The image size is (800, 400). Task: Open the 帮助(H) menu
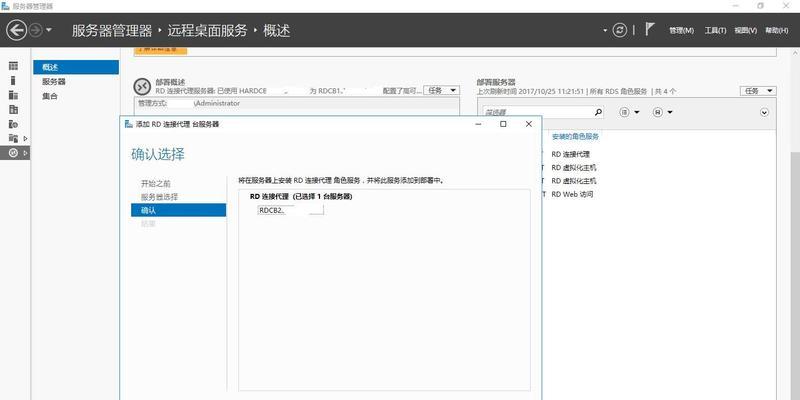tap(777, 31)
